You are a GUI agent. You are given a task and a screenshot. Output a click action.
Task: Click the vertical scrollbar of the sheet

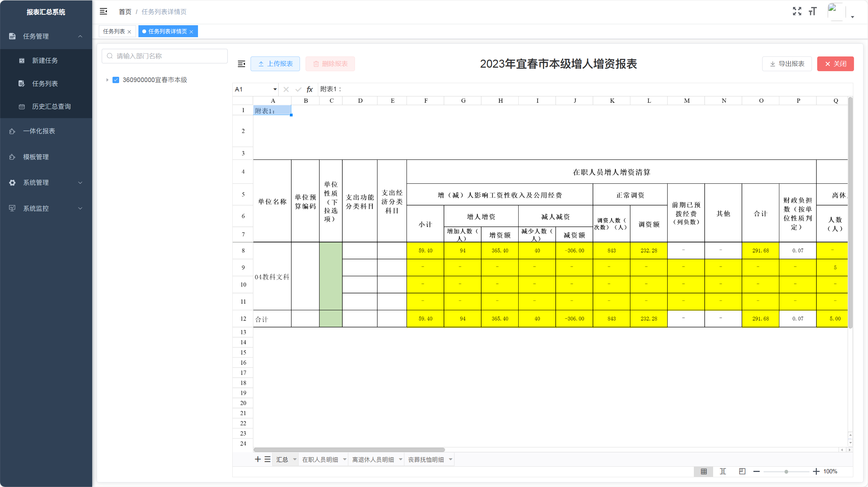[850, 213]
